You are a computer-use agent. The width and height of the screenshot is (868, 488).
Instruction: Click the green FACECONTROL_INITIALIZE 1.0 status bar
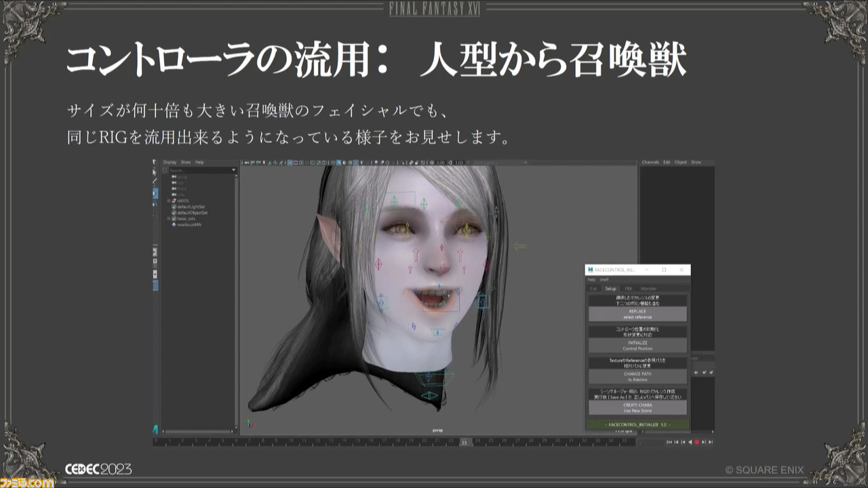[x=637, y=424]
